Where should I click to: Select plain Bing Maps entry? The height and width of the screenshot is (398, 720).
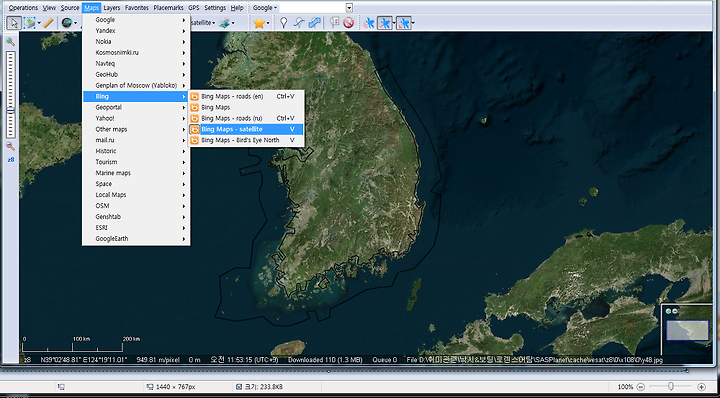click(246, 107)
